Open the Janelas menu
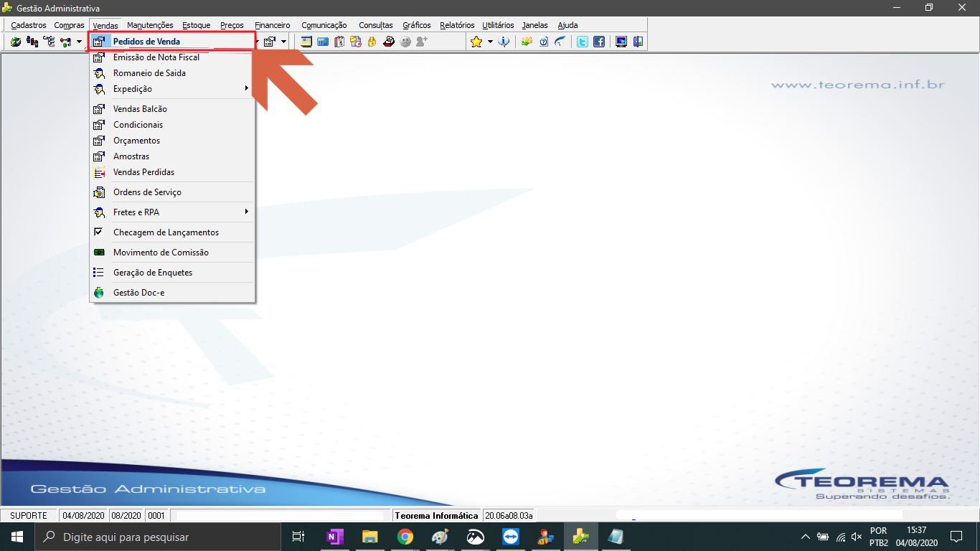This screenshot has height=551, width=980. pos(534,25)
